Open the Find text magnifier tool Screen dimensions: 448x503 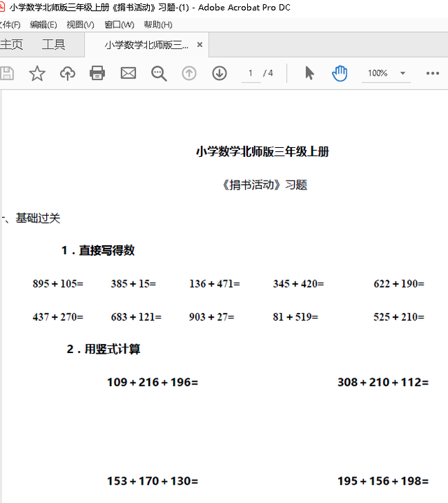159,74
